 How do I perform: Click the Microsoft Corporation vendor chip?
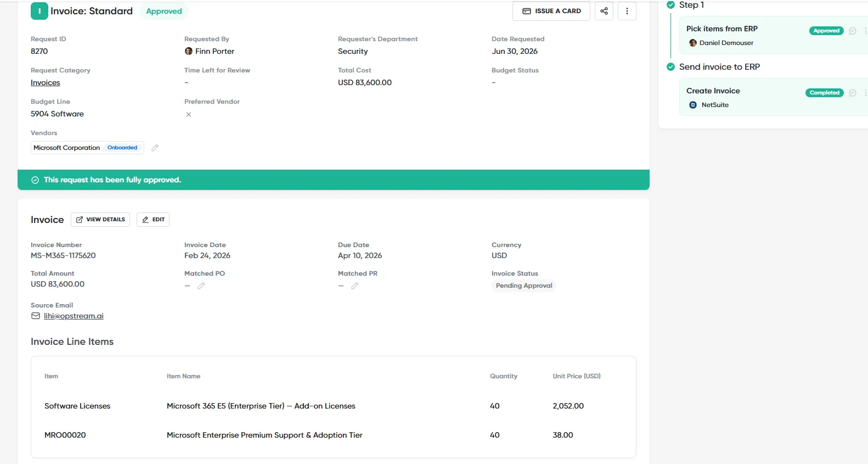click(x=87, y=148)
